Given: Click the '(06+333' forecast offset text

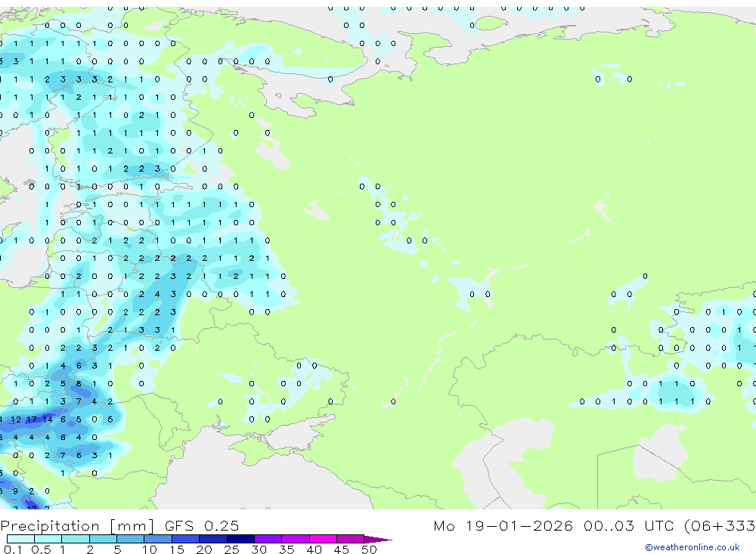Looking at the screenshot, I should point(720,525).
